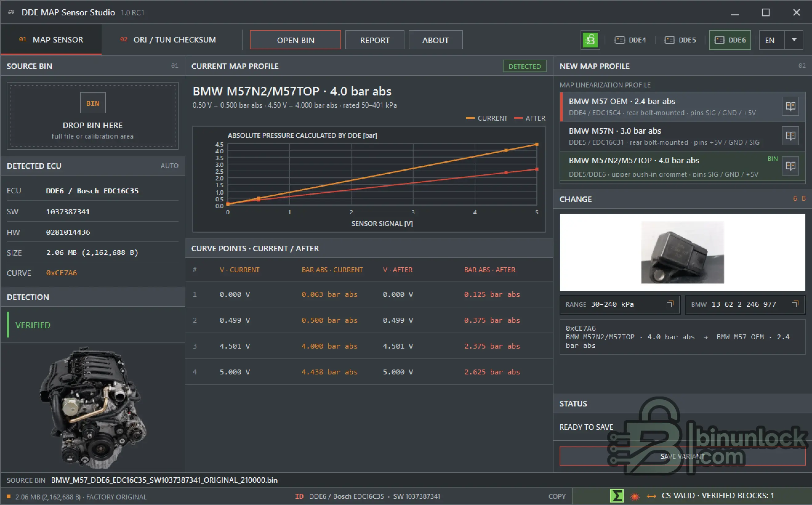Click the BAR ABS · CURRENT column header
Viewport: 812px width, 505px height.
click(x=332, y=269)
